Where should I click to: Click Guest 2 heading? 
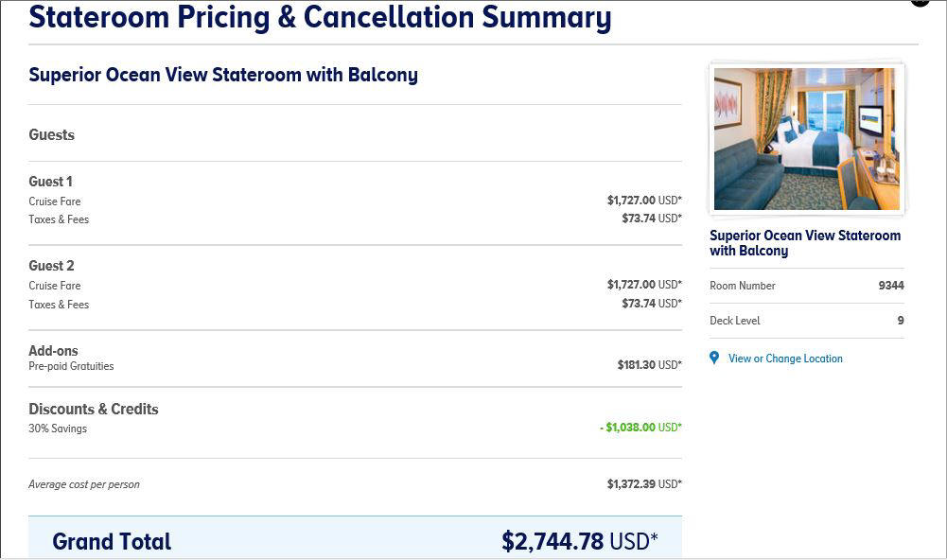51,266
